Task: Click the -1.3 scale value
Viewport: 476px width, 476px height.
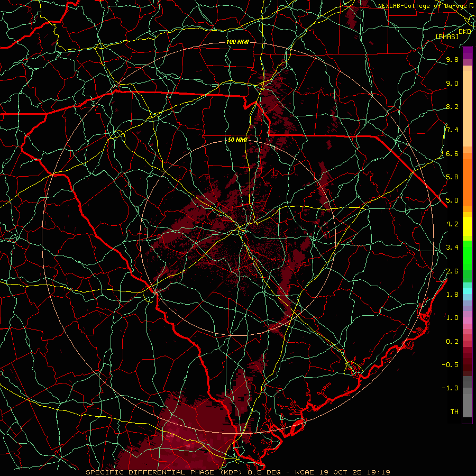Action: 450,388
